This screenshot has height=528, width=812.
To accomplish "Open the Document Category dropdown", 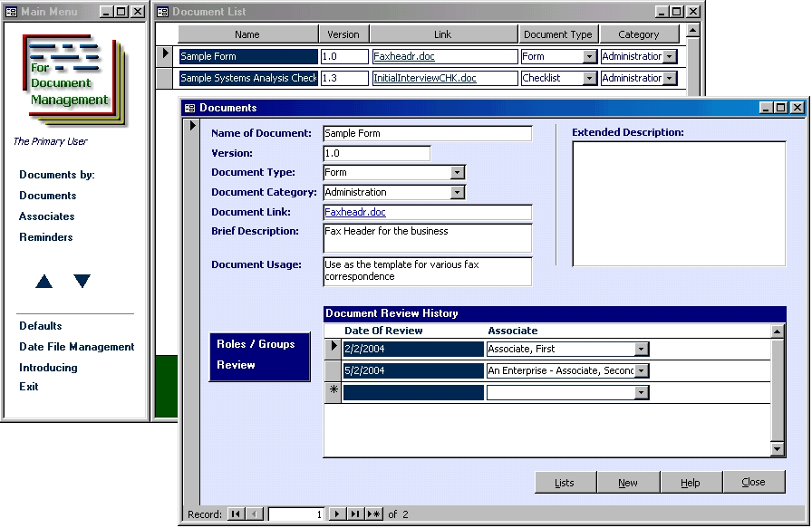I will [x=457, y=193].
